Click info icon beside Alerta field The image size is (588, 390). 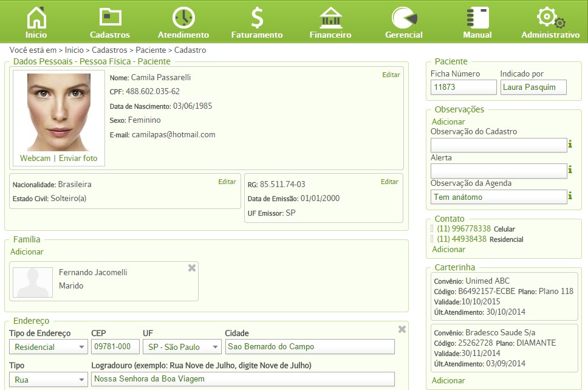(x=570, y=169)
